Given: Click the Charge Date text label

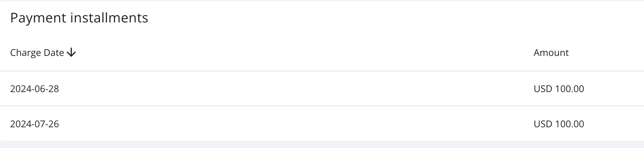Looking at the screenshot, I should 37,53.
